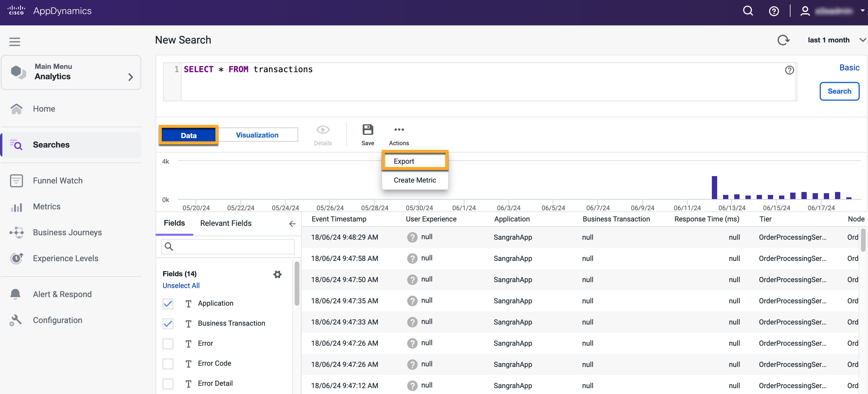The height and width of the screenshot is (394, 868).
Task: Open fields settings gear icon
Action: (277, 274)
